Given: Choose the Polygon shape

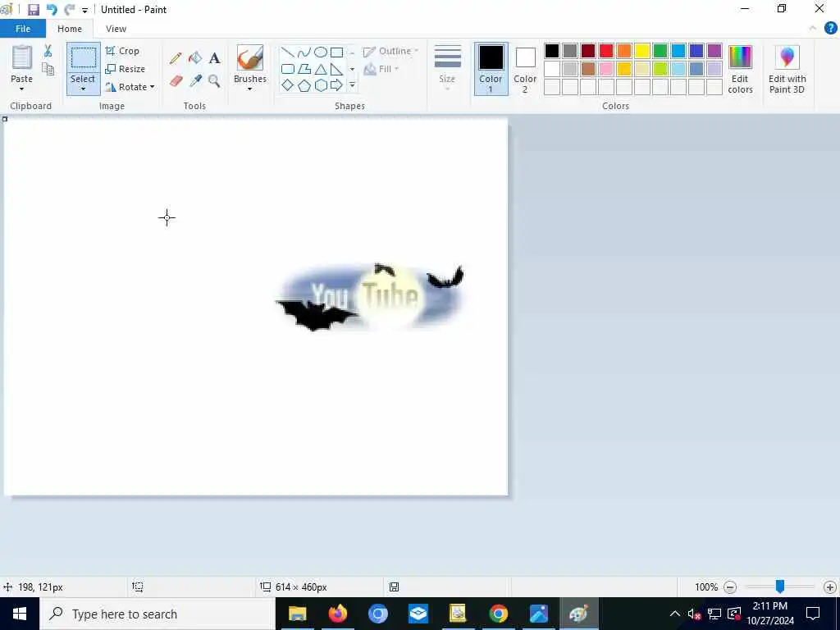Looking at the screenshot, I should [304, 69].
